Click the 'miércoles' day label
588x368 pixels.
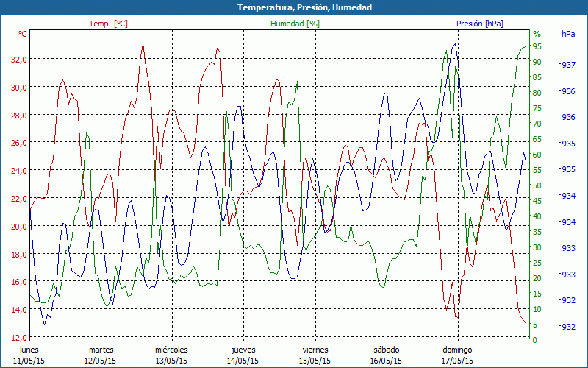[x=171, y=350]
